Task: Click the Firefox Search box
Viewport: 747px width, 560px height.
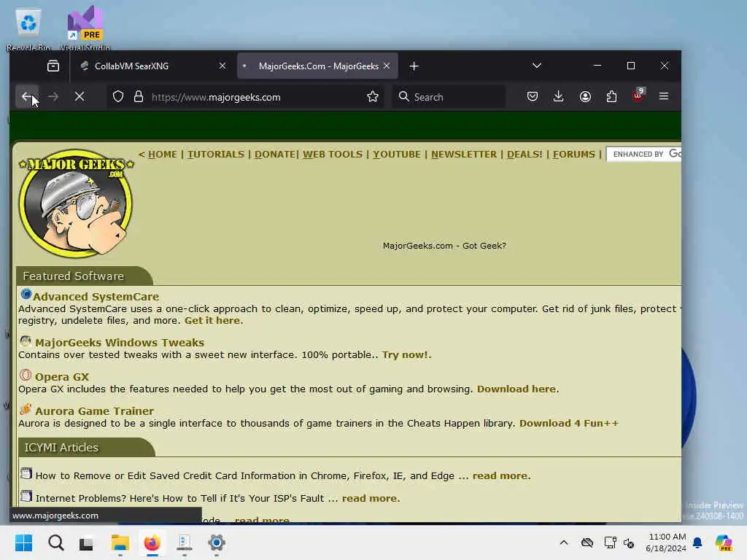Action: click(x=449, y=97)
